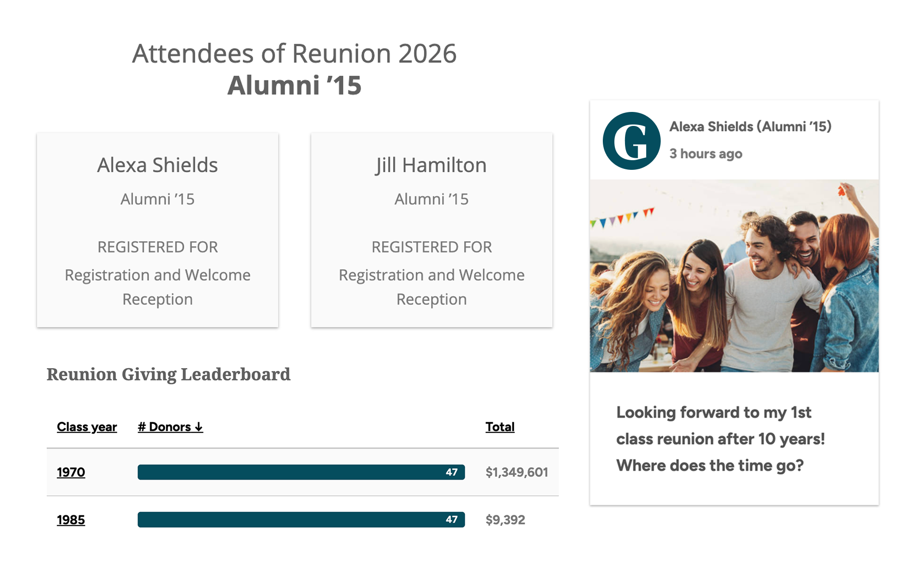The width and height of the screenshot is (924, 578).
Task: Sort leaderboard by Class year
Action: 87,427
